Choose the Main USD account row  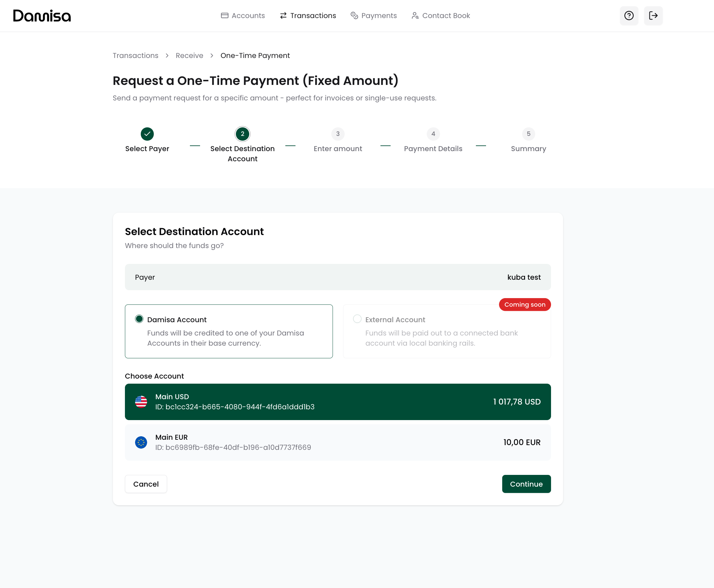338,402
